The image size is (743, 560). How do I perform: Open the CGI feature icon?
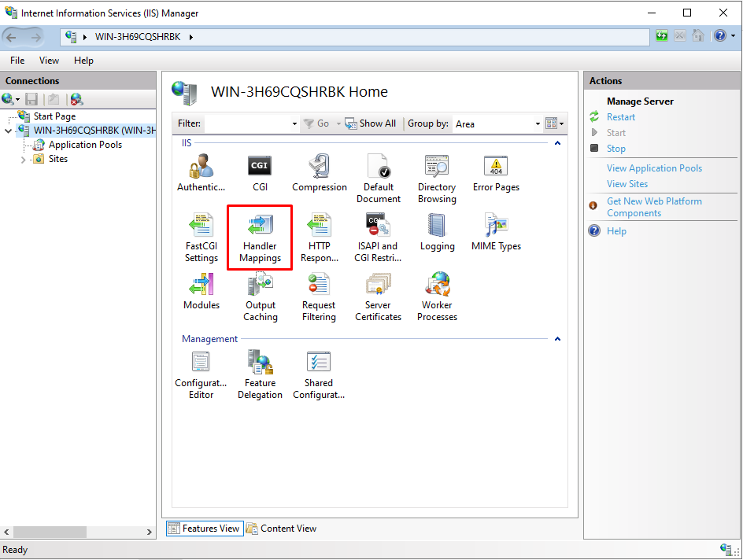[260, 173]
